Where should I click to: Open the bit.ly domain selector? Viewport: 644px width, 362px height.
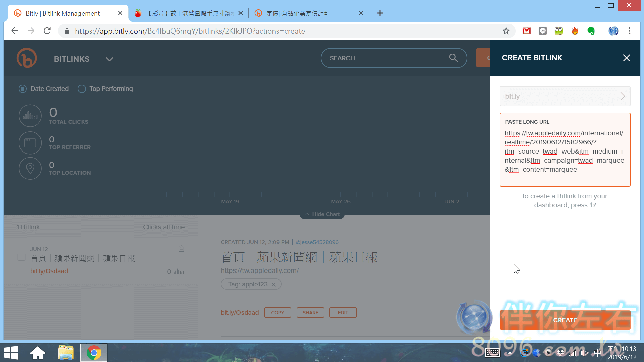pos(565,96)
